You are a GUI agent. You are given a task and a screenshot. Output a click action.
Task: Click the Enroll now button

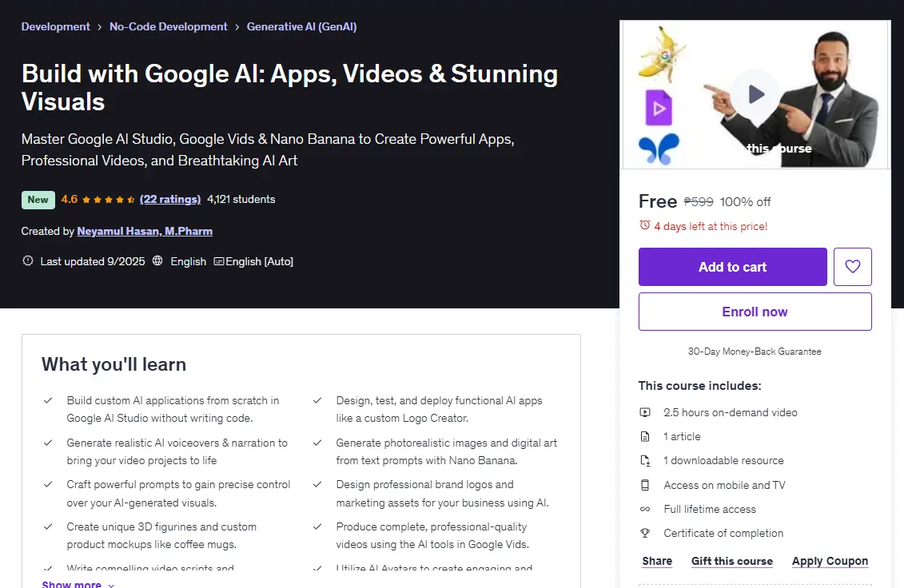(x=755, y=312)
